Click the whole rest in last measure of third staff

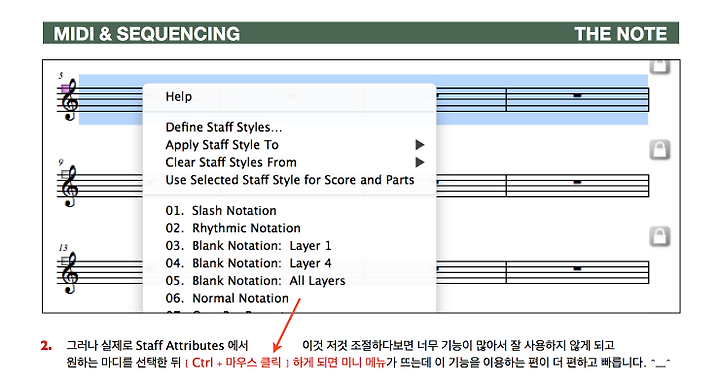tap(577, 268)
